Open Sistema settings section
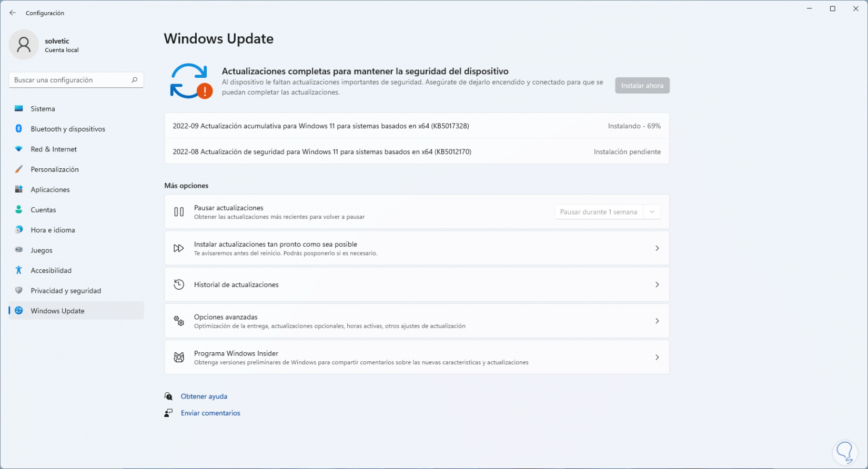Image resolution: width=868 pixels, height=469 pixels. (43, 109)
